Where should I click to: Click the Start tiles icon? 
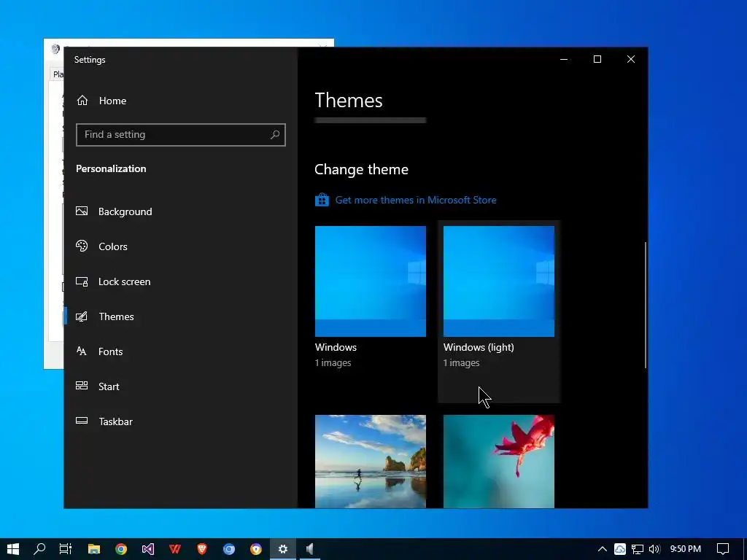[82, 386]
